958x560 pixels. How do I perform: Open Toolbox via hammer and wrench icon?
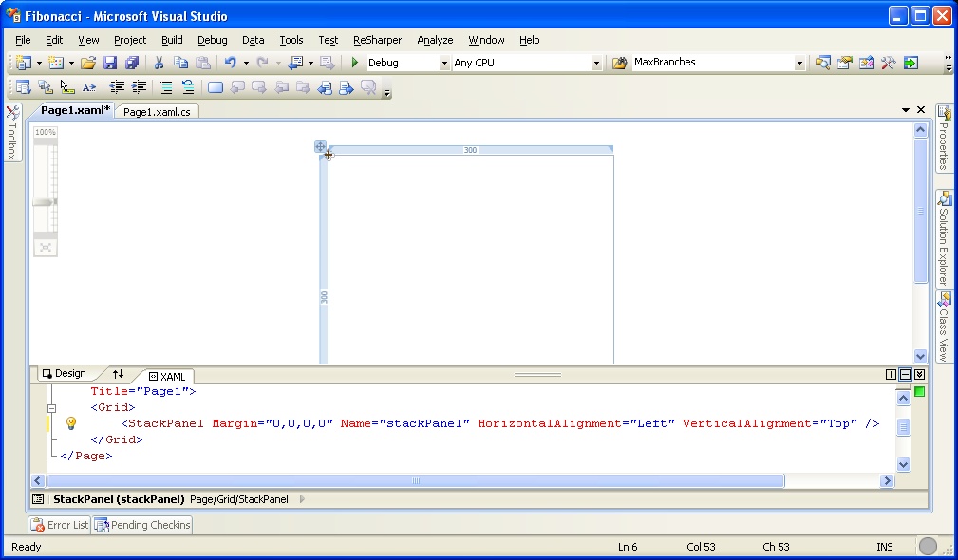[x=889, y=63]
